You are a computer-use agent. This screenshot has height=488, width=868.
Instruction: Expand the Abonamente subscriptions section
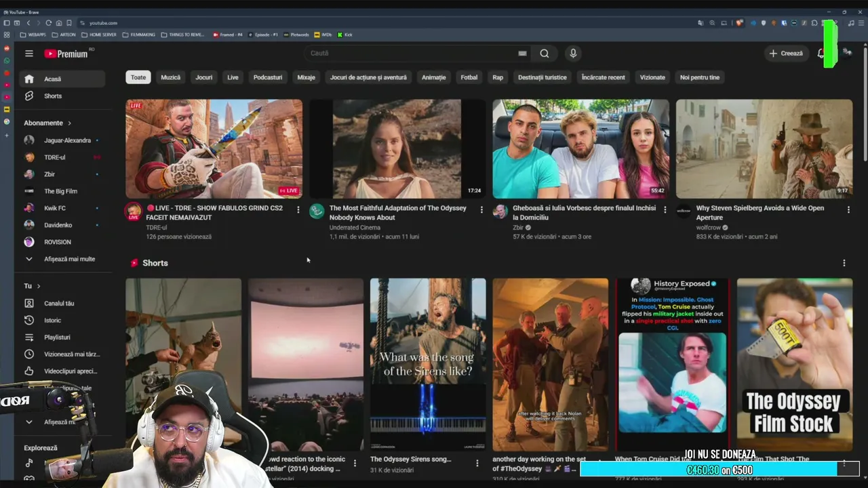coord(47,123)
